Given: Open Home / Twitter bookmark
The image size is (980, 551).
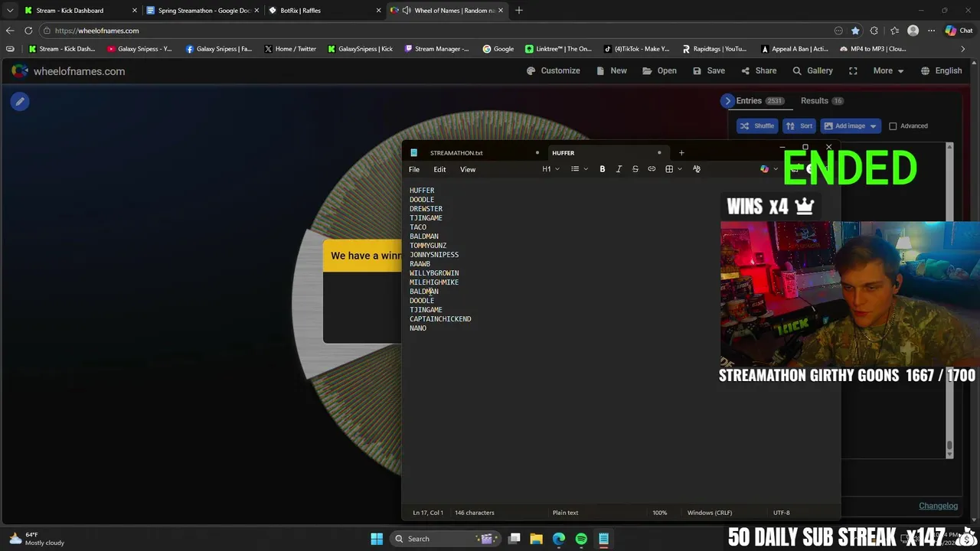Looking at the screenshot, I should 290,49.
